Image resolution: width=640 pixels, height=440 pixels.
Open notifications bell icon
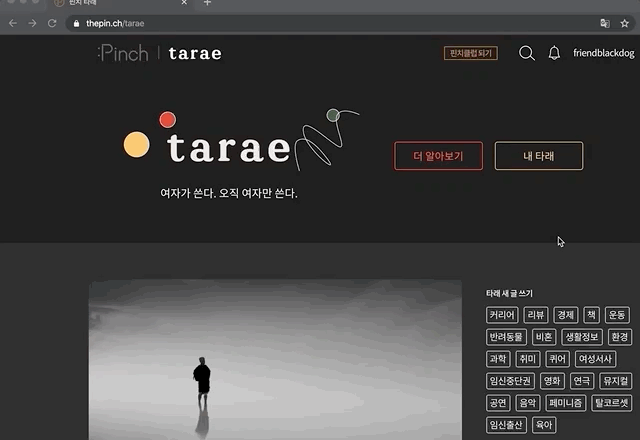click(554, 53)
